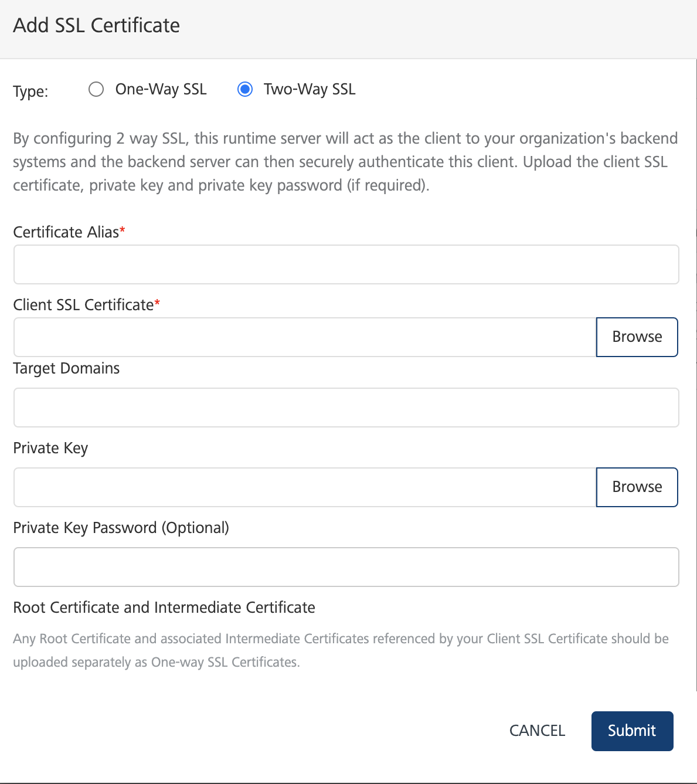Focus the Private Key Password field

pos(346,567)
